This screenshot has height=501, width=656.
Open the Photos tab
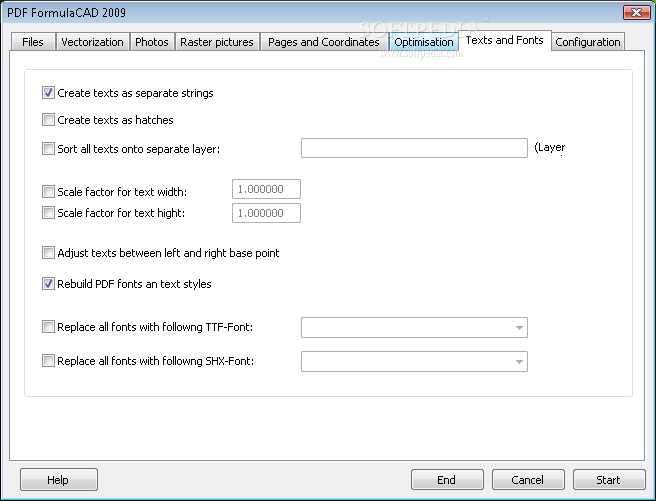[x=152, y=42]
